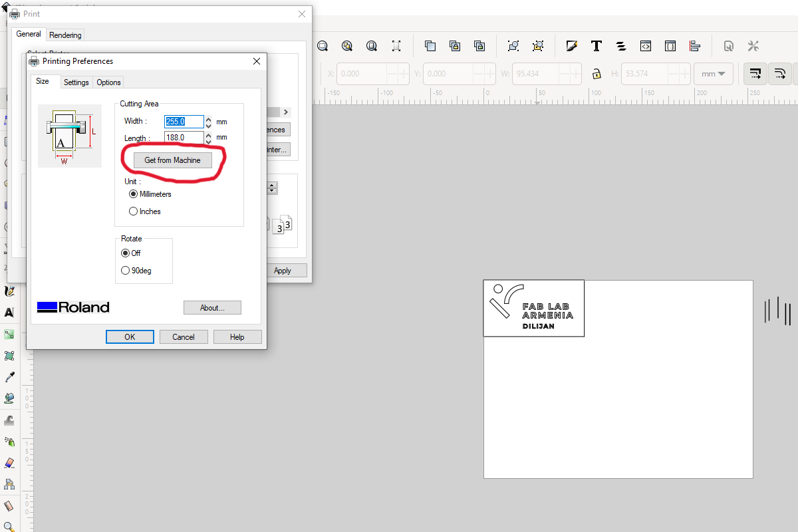This screenshot has height=532, width=798.
Task: Open the Text and Font icon
Action: [597, 46]
